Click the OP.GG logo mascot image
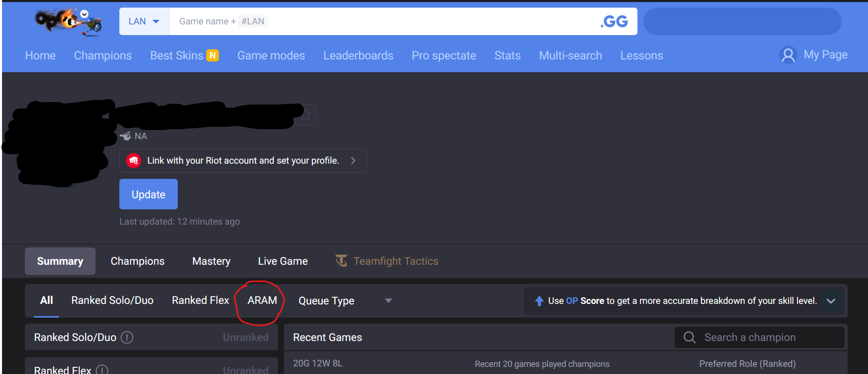 [69, 21]
